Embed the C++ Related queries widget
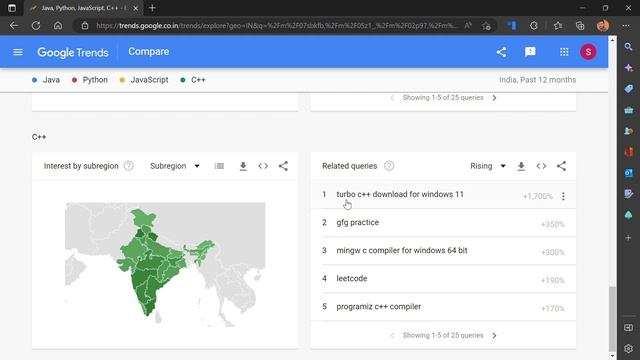This screenshot has width=640, height=360. [x=541, y=166]
